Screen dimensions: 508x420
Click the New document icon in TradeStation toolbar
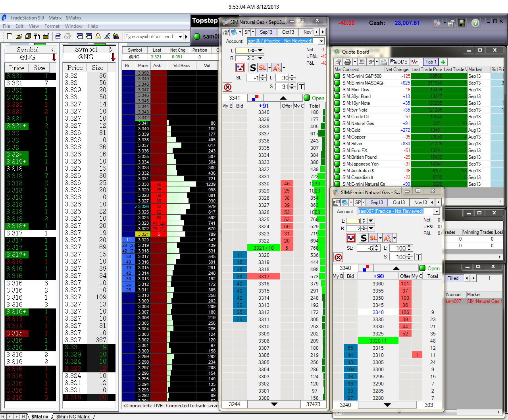[10, 37]
